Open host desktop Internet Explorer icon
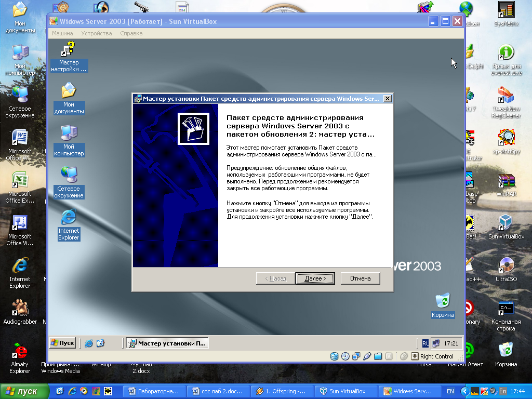This screenshot has width=532, height=399. point(20,273)
